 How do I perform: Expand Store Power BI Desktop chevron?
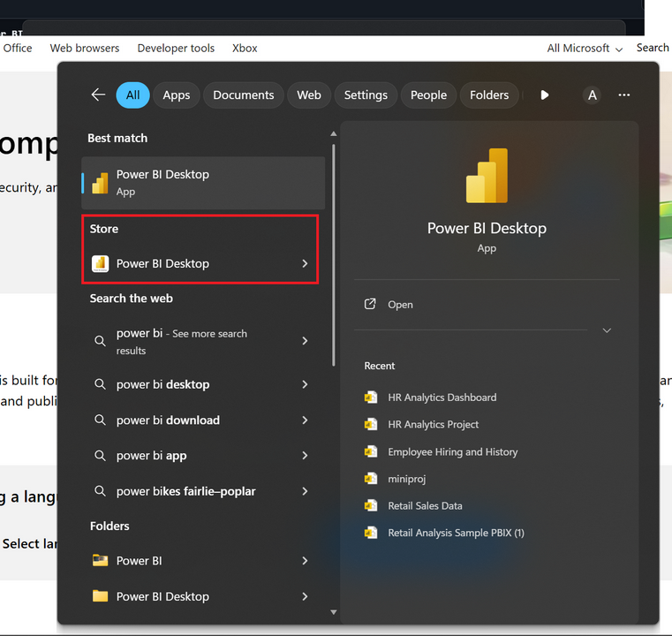pyautogui.click(x=305, y=263)
